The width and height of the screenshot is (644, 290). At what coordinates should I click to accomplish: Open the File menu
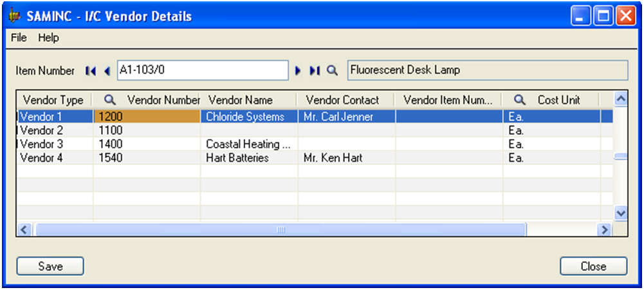pos(19,38)
